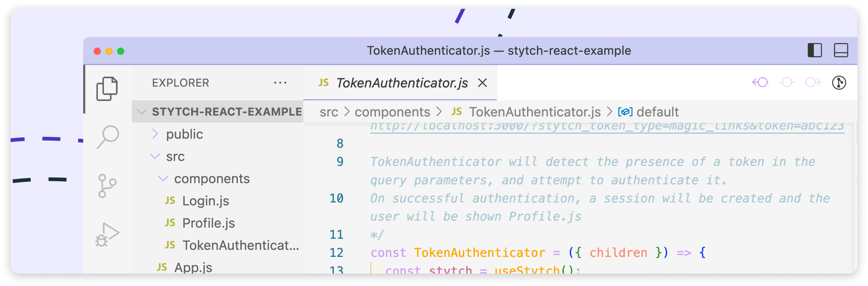Go to next change arrow icon
This screenshot has width=868, height=286.
[812, 82]
